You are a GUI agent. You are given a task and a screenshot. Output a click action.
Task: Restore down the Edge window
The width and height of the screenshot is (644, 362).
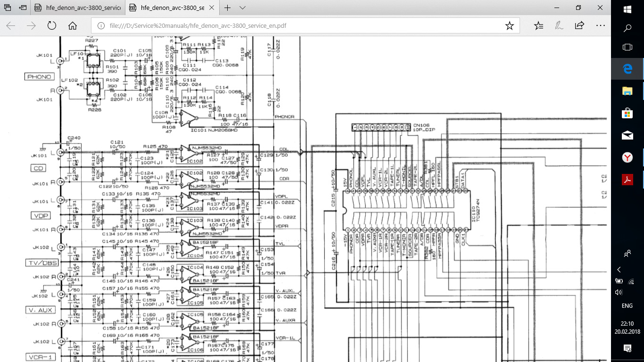578,8
